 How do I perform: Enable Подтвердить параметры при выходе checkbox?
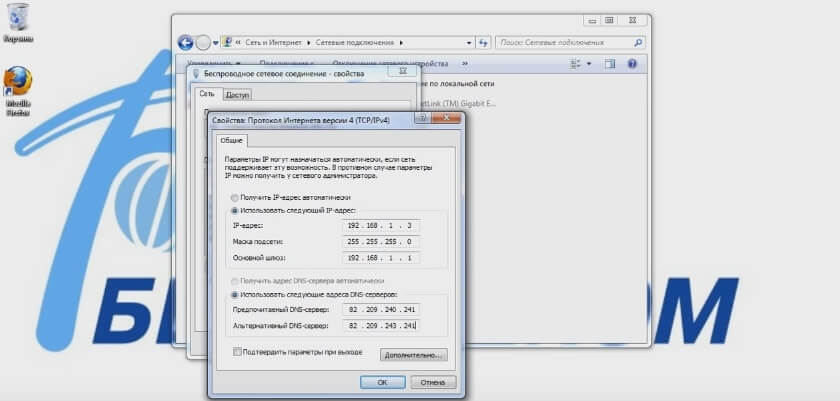237,352
